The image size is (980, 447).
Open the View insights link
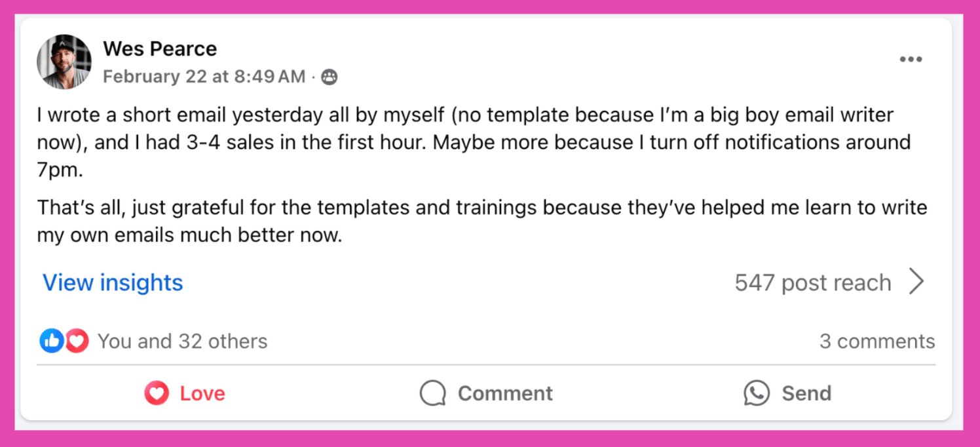pyautogui.click(x=113, y=282)
